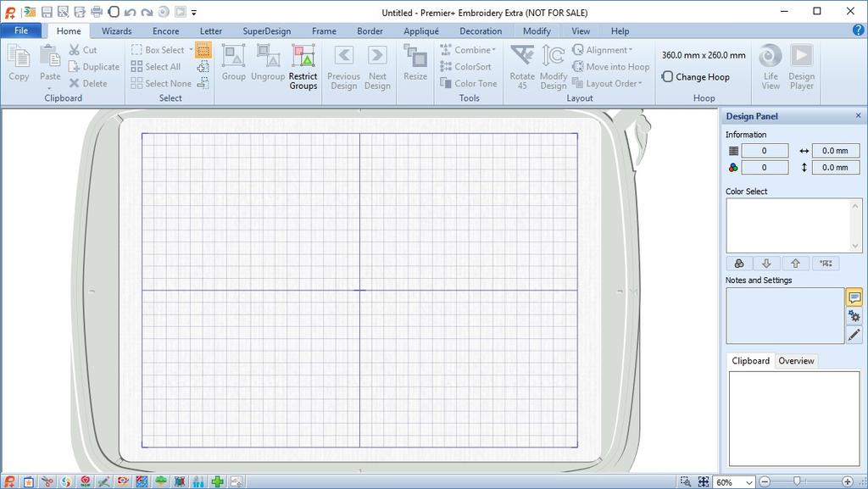
Task: Open Modify Design tool
Action: point(553,66)
